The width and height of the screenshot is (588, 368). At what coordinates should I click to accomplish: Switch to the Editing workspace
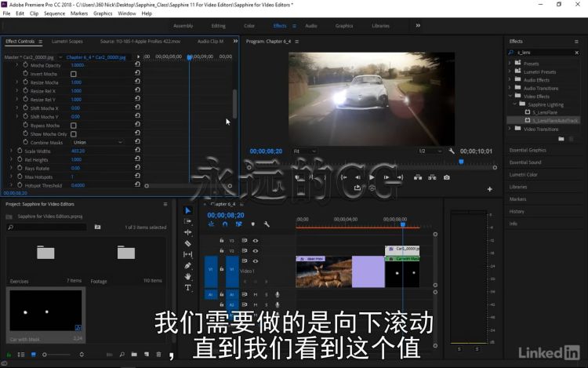point(218,26)
